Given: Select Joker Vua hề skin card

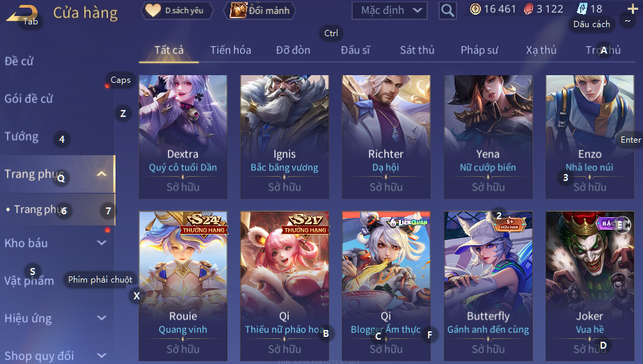Looking at the screenshot, I should [x=589, y=286].
